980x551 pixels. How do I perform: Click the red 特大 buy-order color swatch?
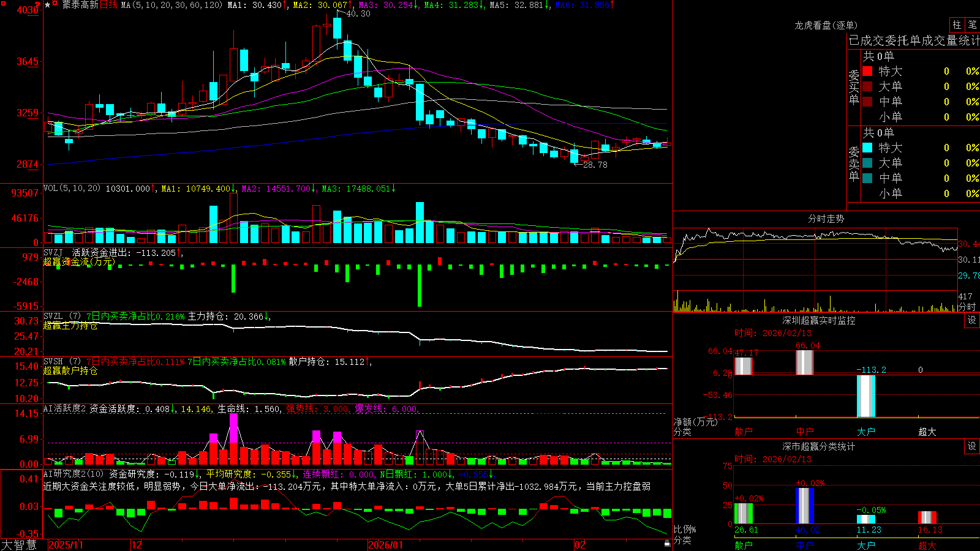coord(867,71)
